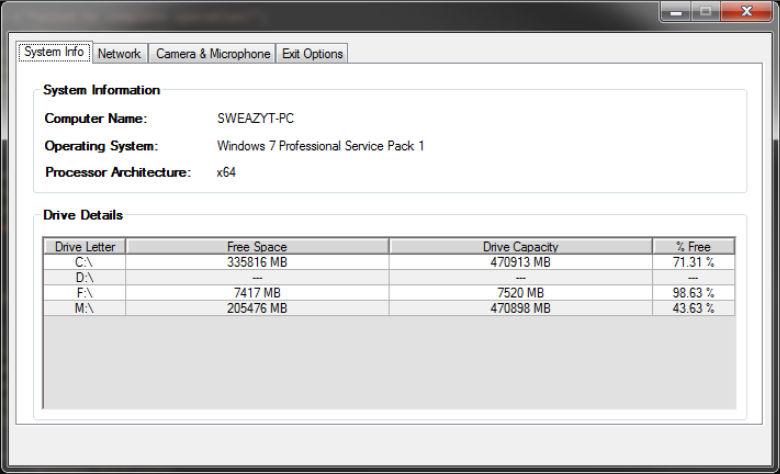This screenshot has width=780, height=474.
Task: Select the System Info tab
Action: [x=54, y=53]
